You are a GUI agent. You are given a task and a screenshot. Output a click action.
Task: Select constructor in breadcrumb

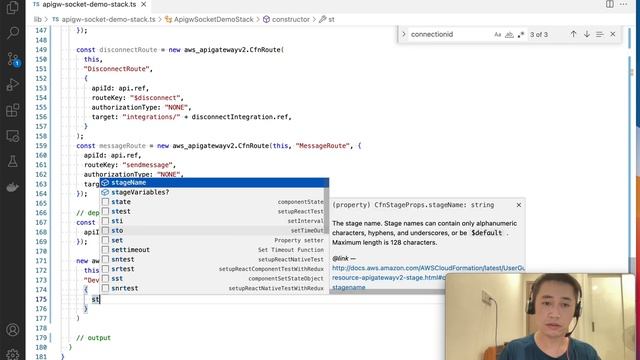291,19
